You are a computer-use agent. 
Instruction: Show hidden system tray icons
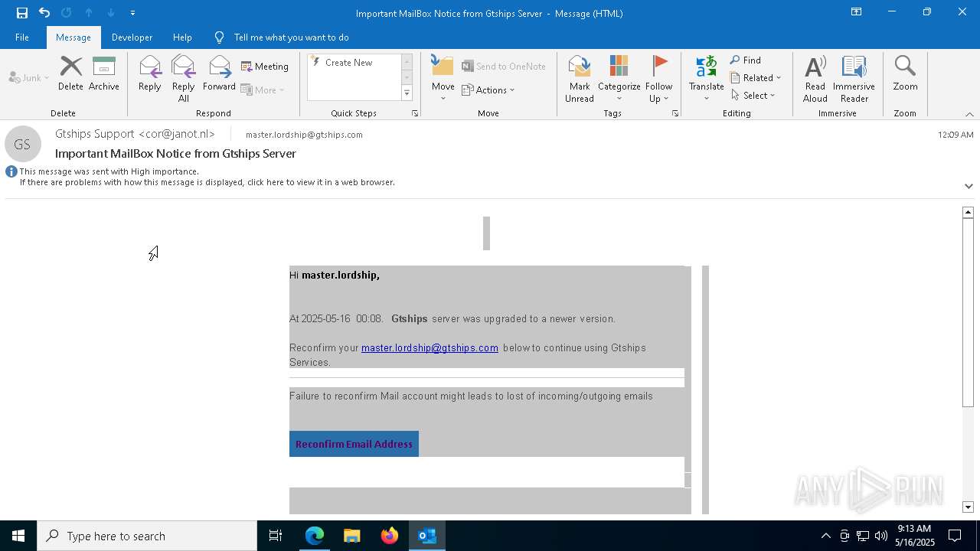(825, 536)
